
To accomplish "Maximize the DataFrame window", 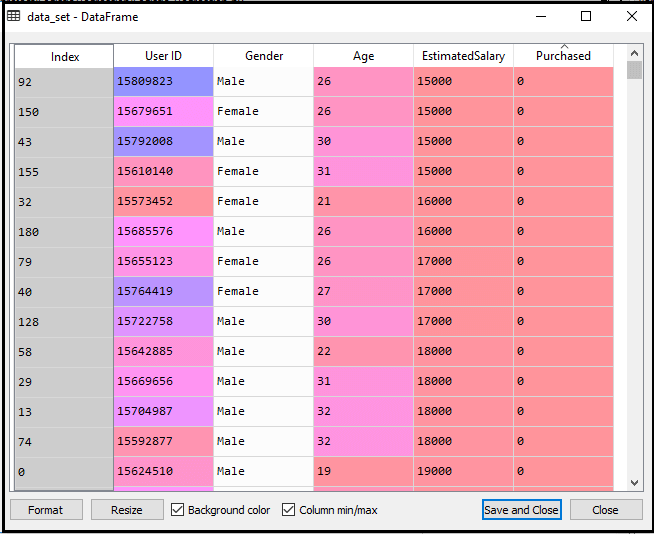I will pos(586,16).
